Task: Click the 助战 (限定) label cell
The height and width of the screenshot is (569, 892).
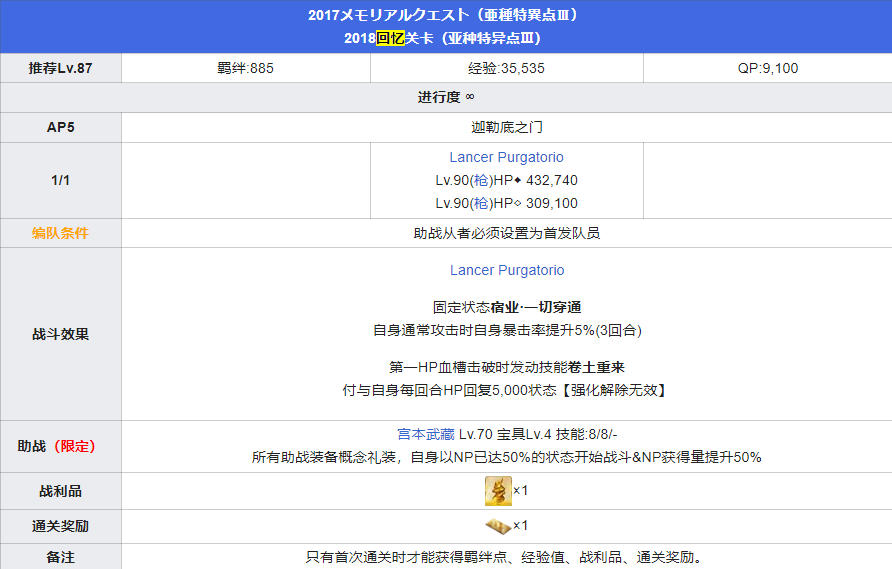Action: 61,447
